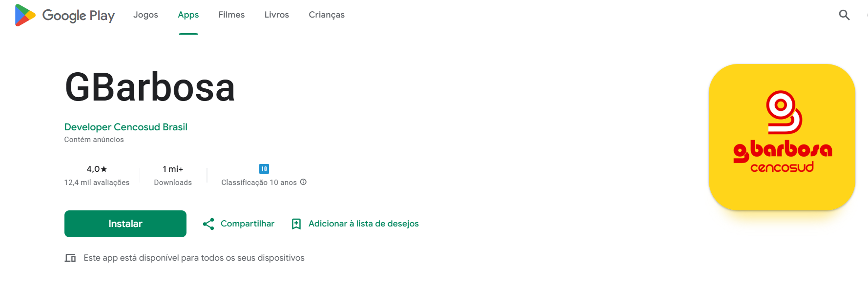Open the content rating info icon
This screenshot has width=868, height=287.
coord(303,182)
